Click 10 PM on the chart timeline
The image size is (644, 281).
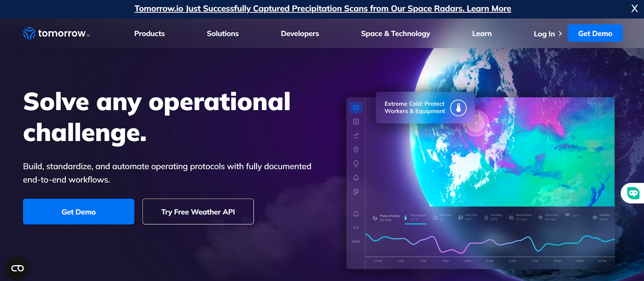click(602, 261)
